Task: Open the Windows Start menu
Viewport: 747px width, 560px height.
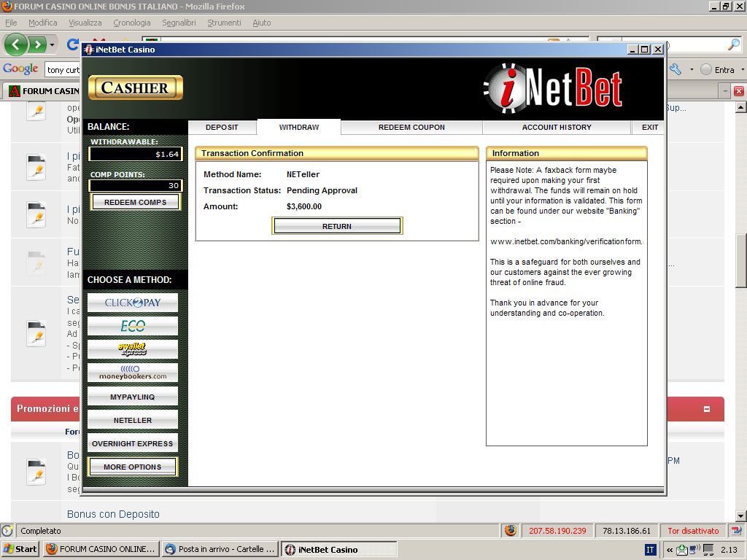Action: (20, 549)
